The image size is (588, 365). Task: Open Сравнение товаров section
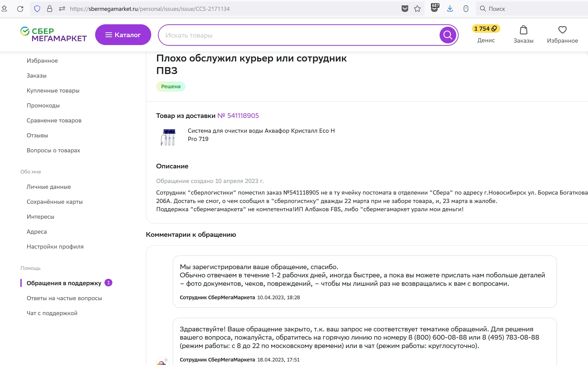[54, 121]
